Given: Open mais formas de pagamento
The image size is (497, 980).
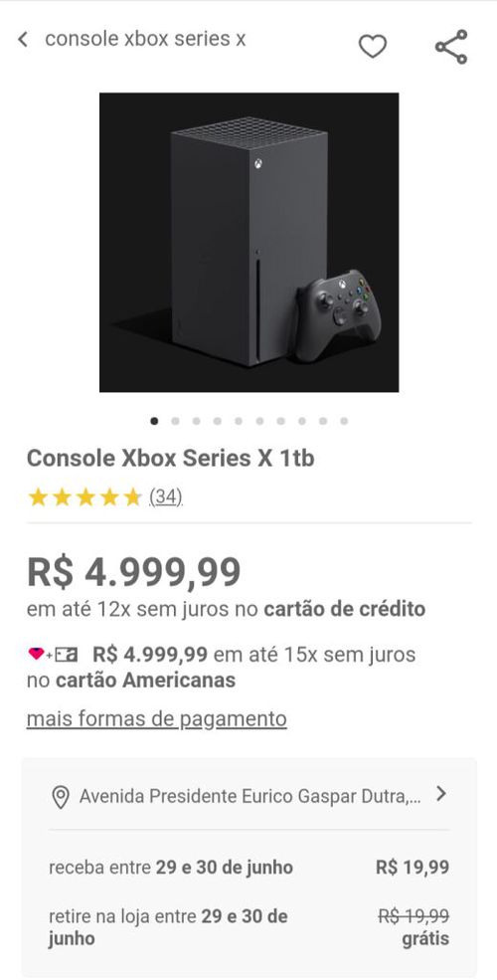Looking at the screenshot, I should click(x=157, y=718).
